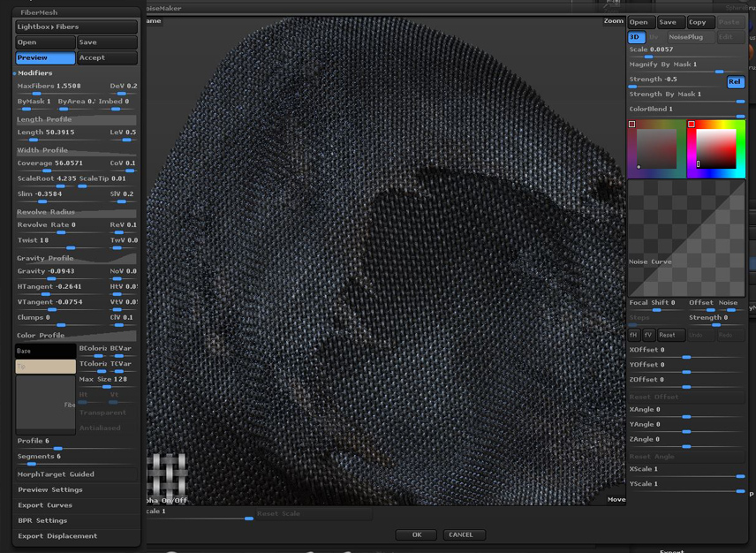Click the secondary color small square swatch
This screenshot has height=553, width=756.
click(x=631, y=125)
